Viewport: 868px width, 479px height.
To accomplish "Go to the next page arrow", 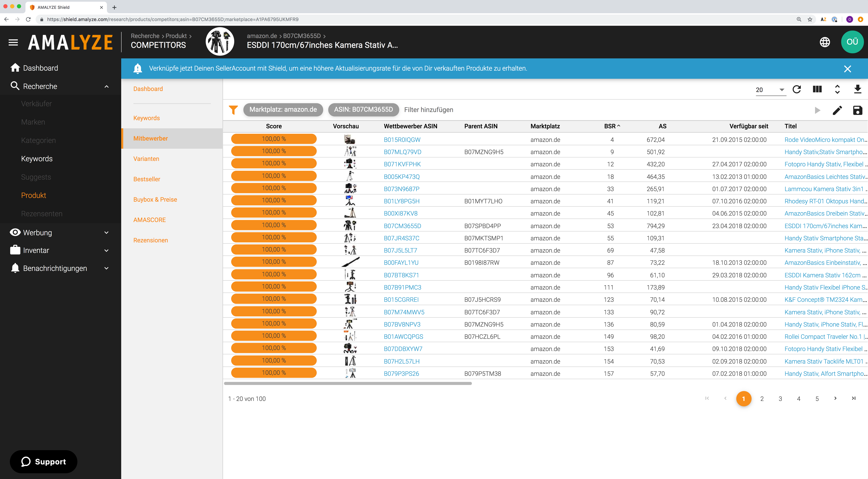I will coord(835,398).
